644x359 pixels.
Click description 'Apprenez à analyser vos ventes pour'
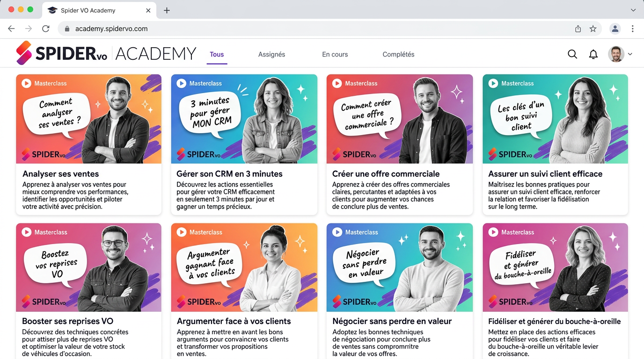click(x=74, y=185)
